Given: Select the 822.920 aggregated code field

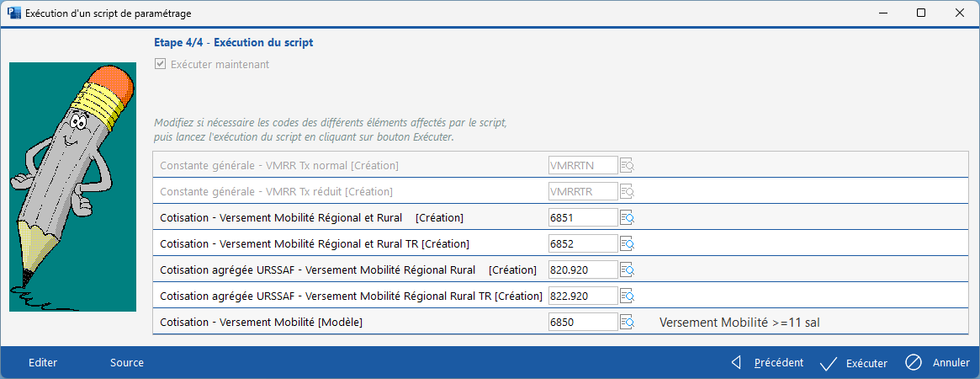Looking at the screenshot, I should (x=582, y=296).
